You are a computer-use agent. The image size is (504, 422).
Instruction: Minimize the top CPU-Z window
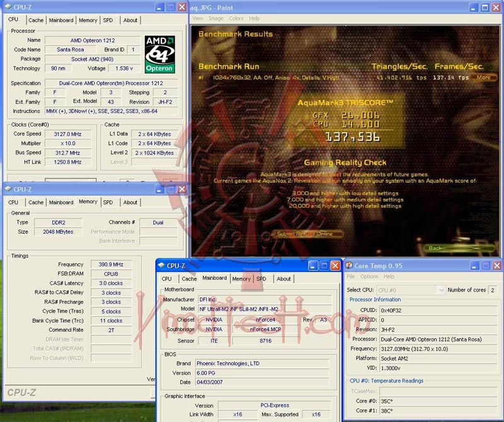tap(159, 7)
